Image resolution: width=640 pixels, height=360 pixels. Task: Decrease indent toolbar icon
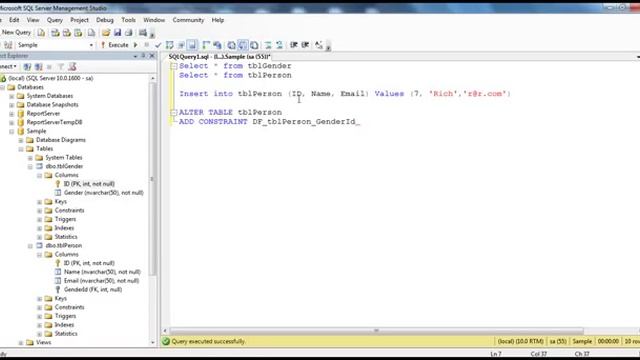(x=293, y=45)
